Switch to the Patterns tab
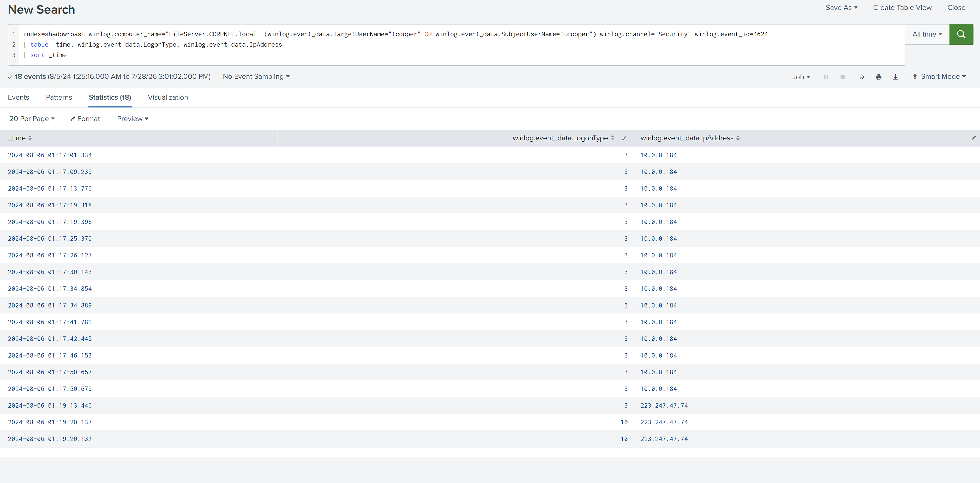 (59, 97)
